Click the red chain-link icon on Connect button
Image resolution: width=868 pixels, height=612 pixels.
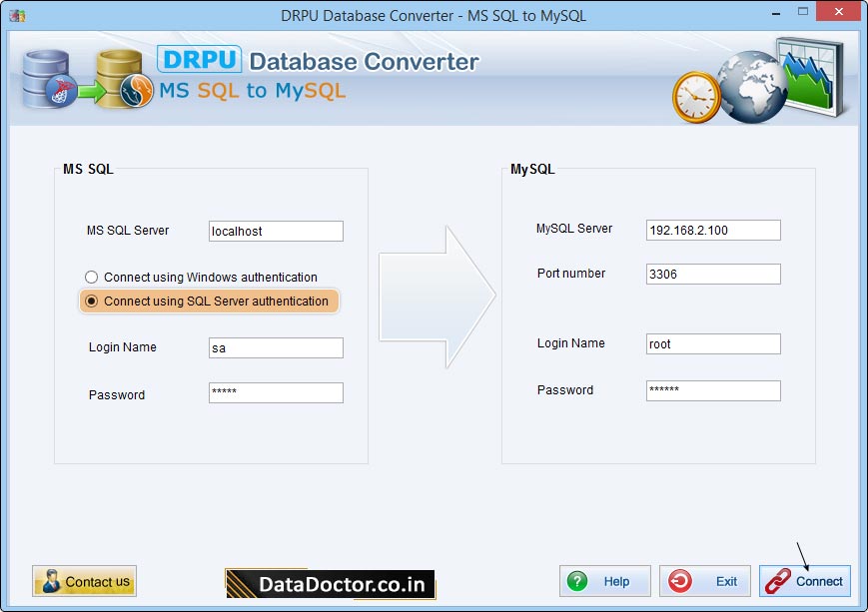point(776,581)
